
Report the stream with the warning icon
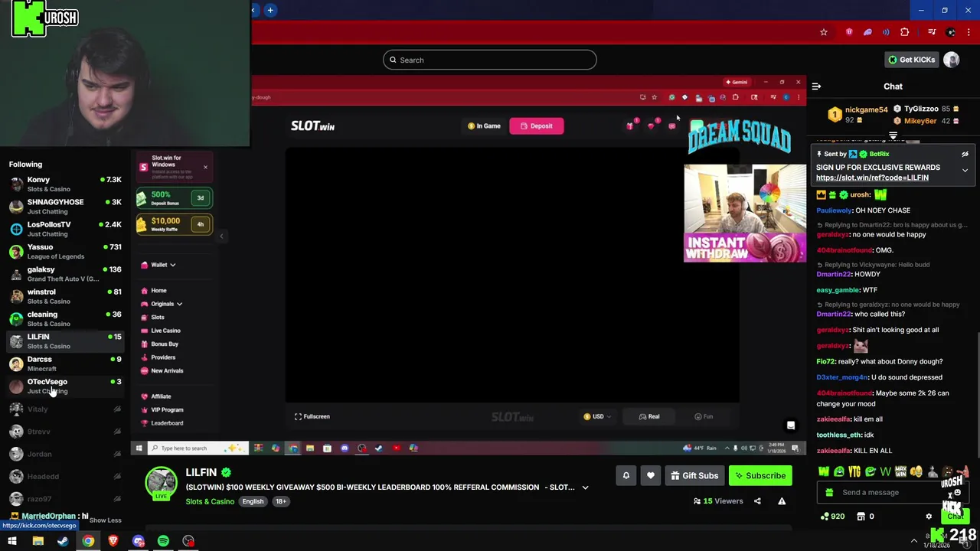[x=782, y=501]
